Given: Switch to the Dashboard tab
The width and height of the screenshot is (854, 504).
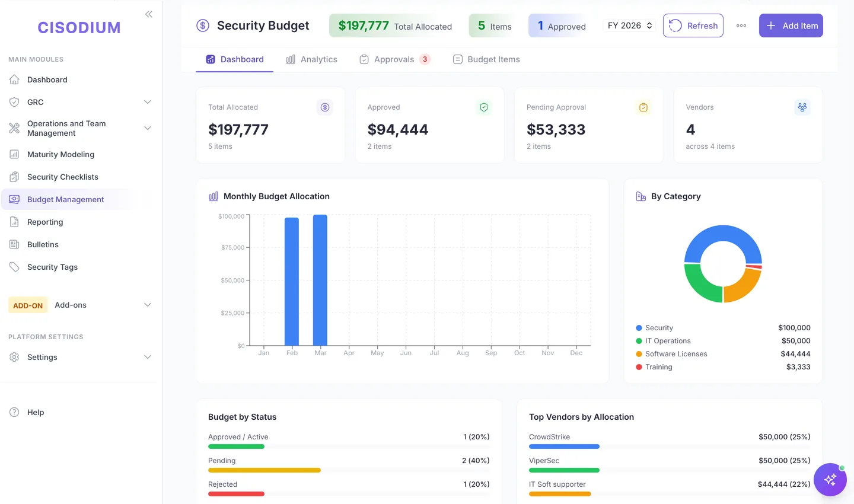Looking at the screenshot, I should click(x=235, y=59).
